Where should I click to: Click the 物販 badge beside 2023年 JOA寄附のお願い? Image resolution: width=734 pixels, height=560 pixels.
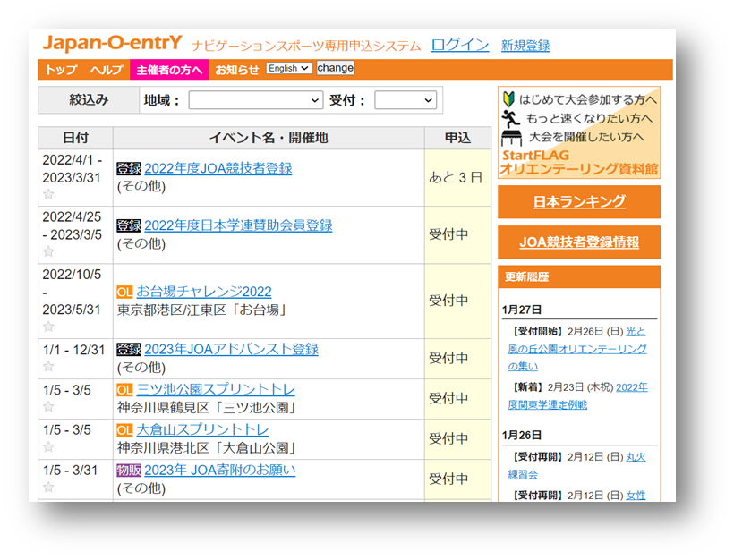pyautogui.click(x=128, y=469)
